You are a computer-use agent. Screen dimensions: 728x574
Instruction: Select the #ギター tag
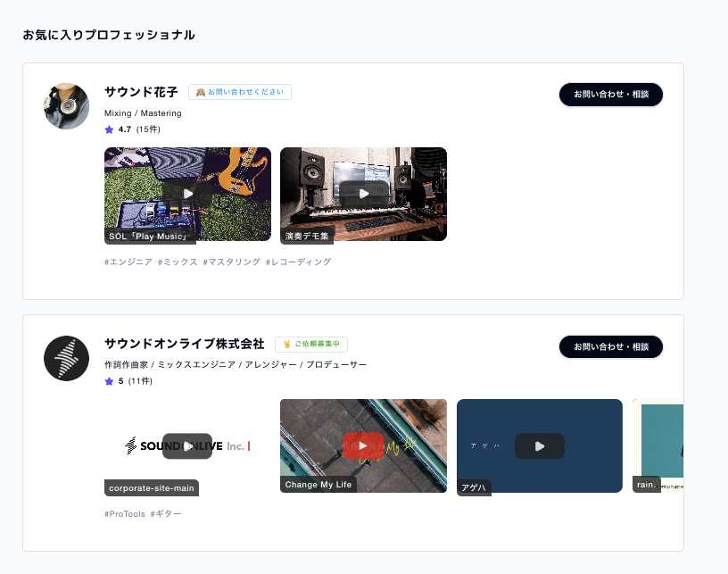coord(166,514)
